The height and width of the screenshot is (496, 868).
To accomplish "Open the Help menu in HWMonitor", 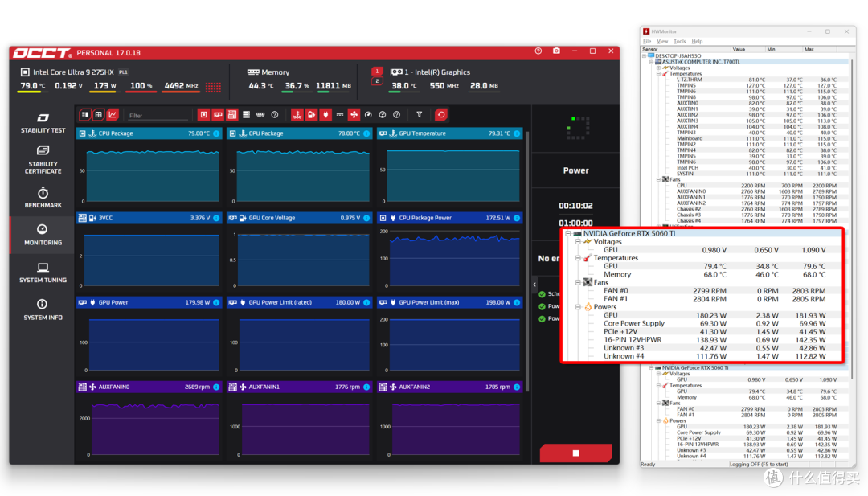I will click(x=697, y=42).
